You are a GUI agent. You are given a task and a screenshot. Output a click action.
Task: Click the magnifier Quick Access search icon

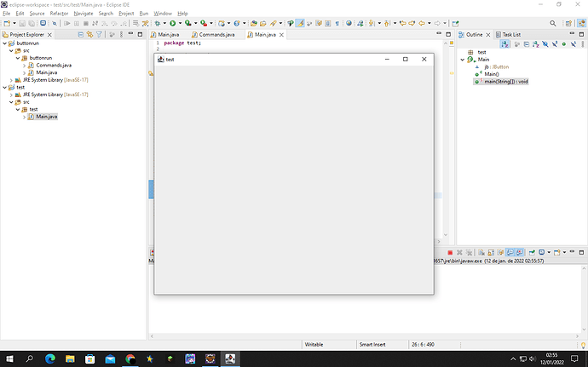(x=553, y=23)
